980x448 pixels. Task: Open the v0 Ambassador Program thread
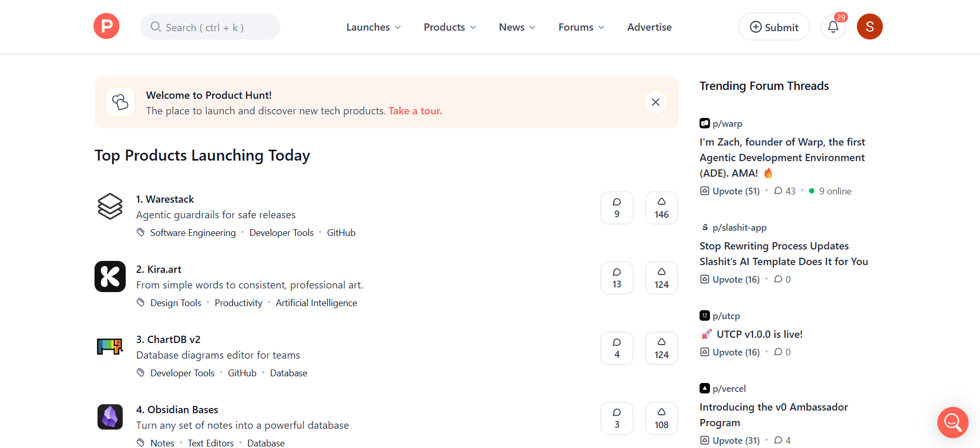coord(773,415)
